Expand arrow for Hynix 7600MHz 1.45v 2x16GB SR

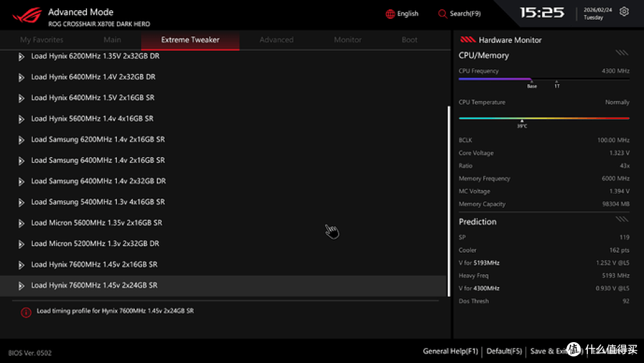(x=21, y=265)
